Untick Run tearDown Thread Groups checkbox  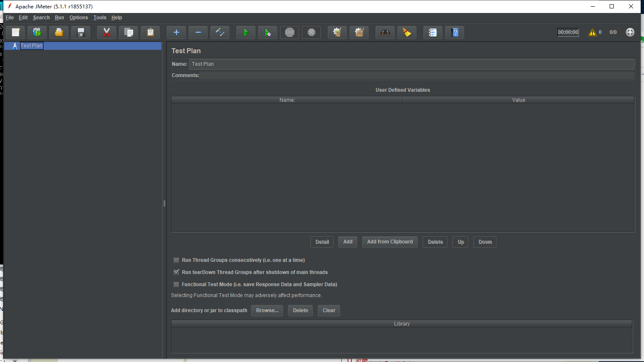177,272
